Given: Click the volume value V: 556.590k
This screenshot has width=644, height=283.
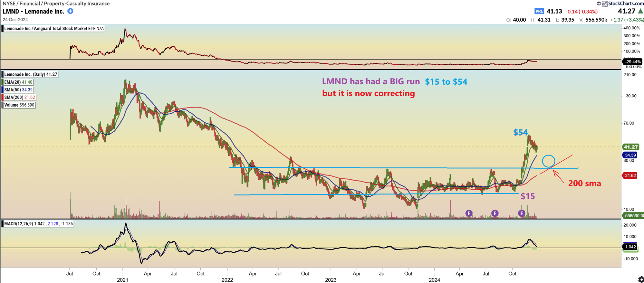Looking at the screenshot, I should 593,20.
